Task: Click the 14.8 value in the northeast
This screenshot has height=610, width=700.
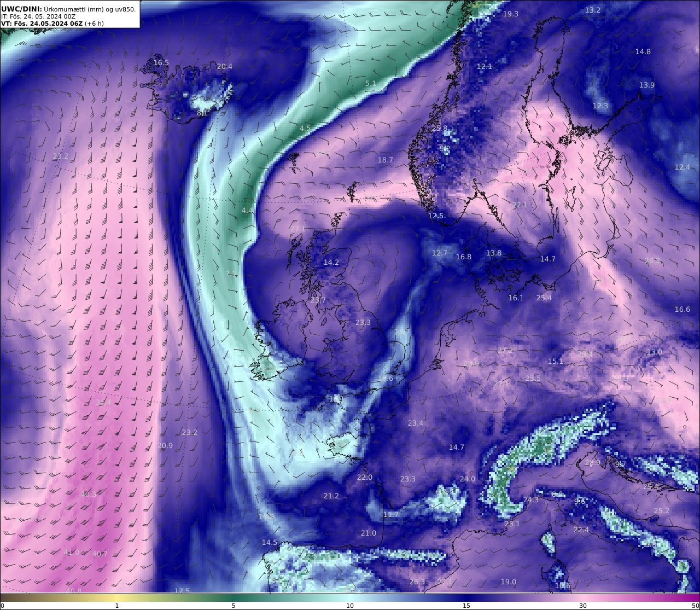Action: (x=643, y=52)
